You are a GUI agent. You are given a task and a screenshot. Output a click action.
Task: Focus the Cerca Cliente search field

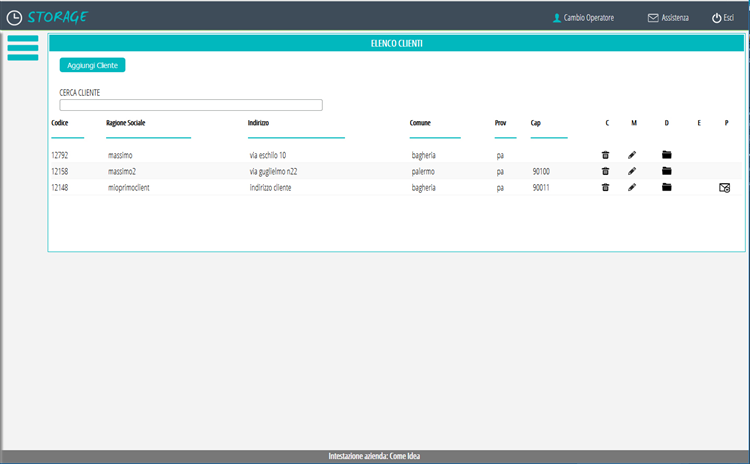191,105
